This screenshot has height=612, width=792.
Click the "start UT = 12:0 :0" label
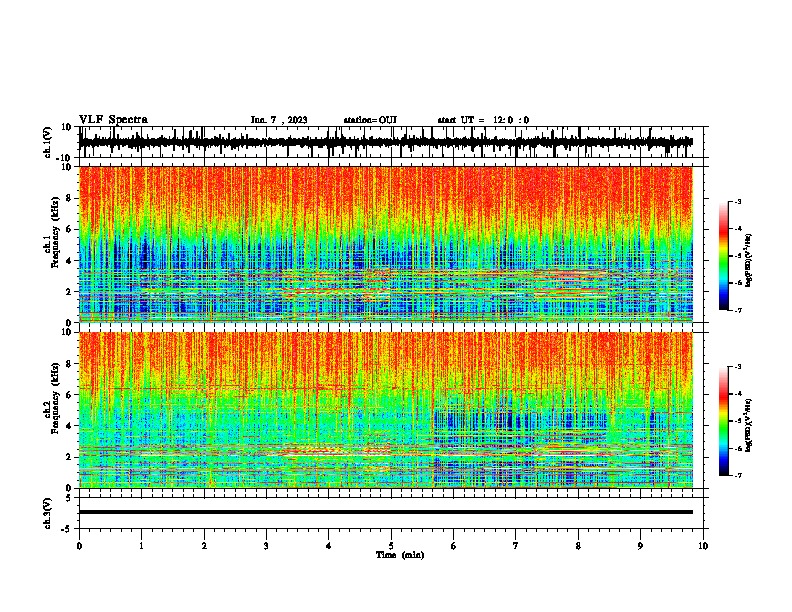(x=483, y=120)
